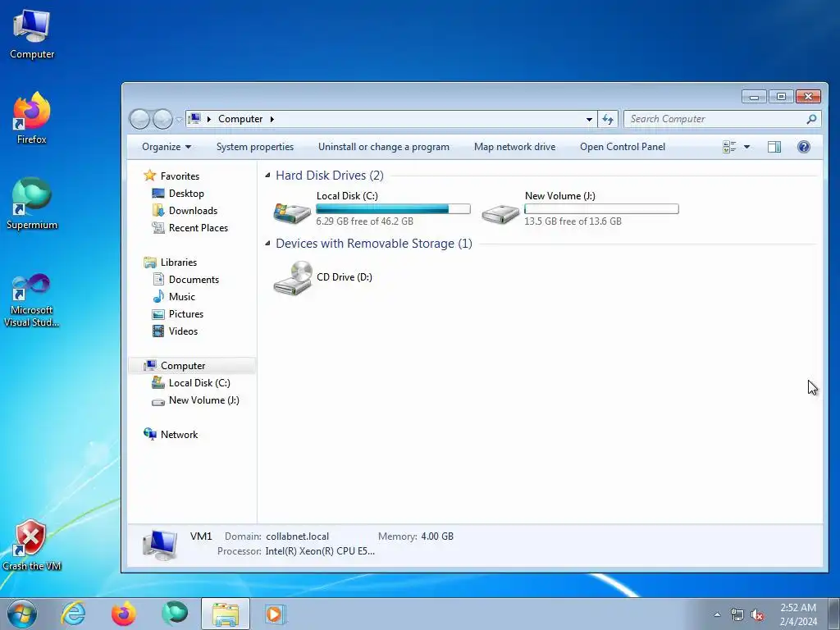Viewport: 840px width, 630px height.
Task: Click the Local Disk (C:) usage bar
Action: [393, 209]
